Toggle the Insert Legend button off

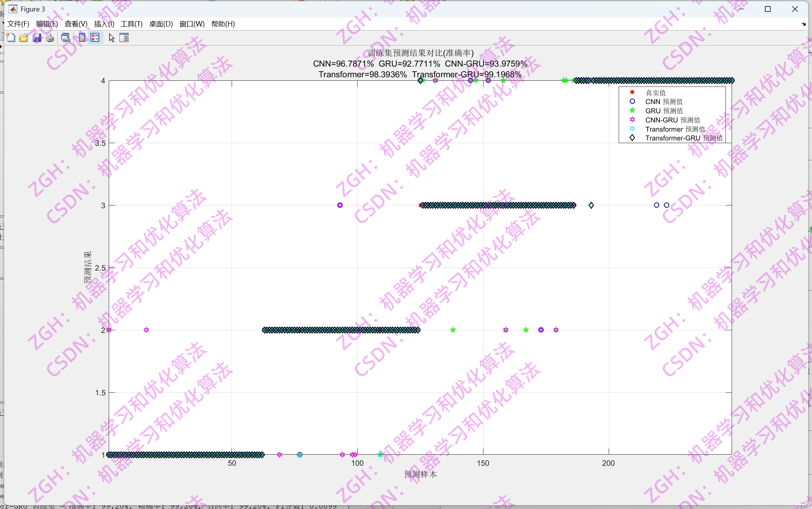click(x=95, y=38)
